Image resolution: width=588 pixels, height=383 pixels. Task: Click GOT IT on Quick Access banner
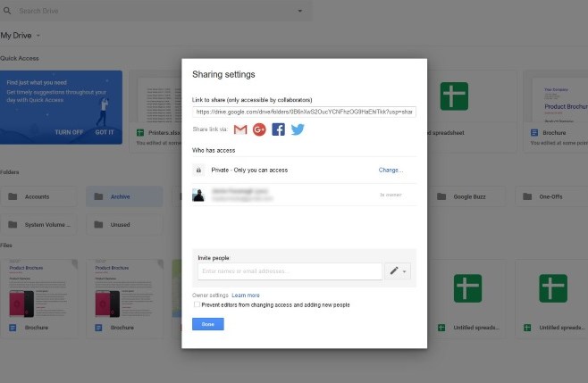(x=105, y=132)
